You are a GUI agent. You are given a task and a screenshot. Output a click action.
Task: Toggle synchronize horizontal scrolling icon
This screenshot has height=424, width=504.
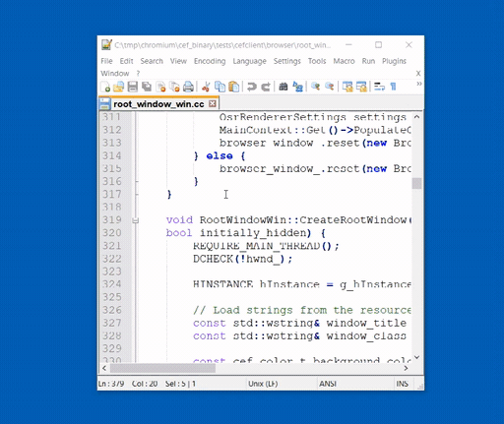pos(361,87)
